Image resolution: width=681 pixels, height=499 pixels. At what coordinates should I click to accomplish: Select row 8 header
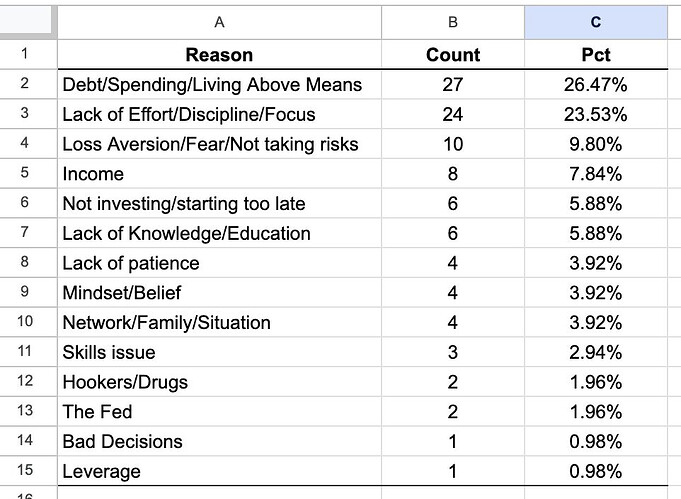(x=24, y=262)
